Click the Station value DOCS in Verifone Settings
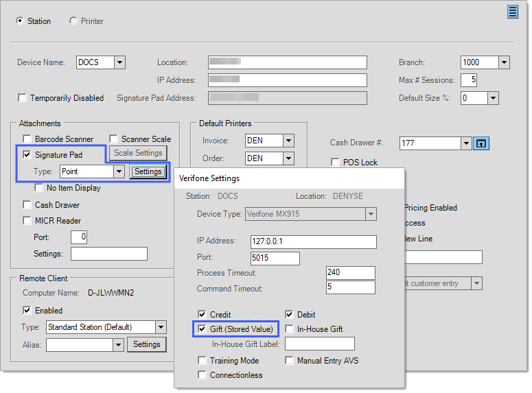 point(228,196)
